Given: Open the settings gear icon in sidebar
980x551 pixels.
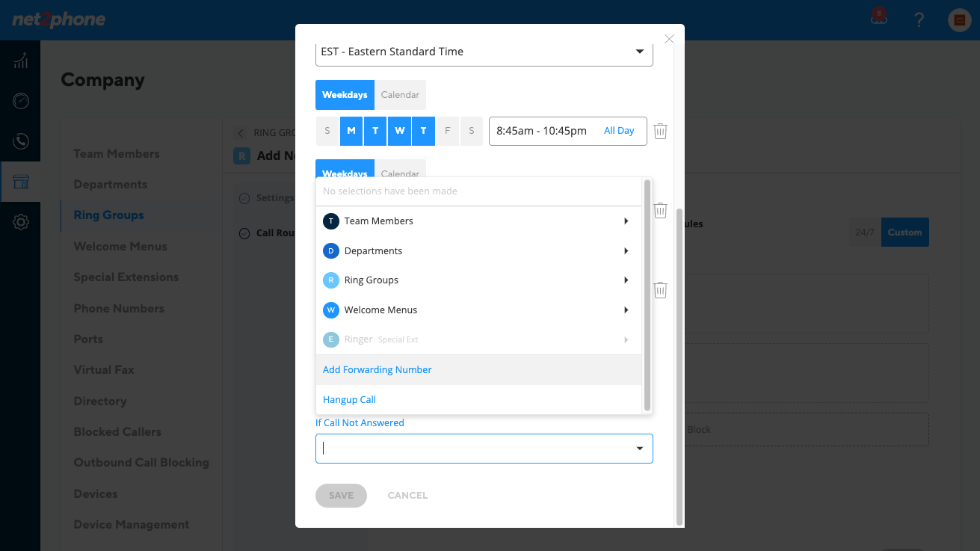Looking at the screenshot, I should pyautogui.click(x=20, y=222).
